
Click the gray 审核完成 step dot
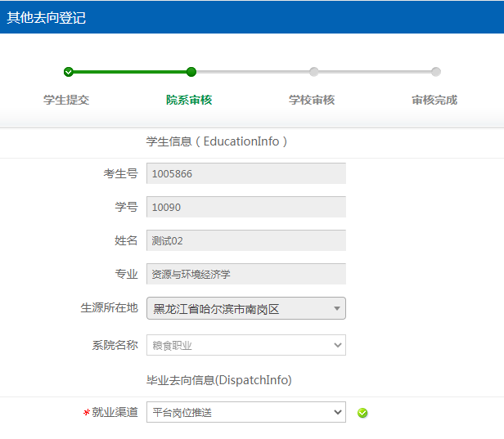[436, 72]
